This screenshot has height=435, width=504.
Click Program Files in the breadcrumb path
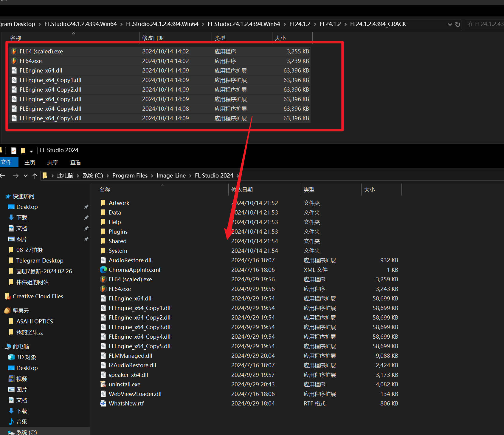click(130, 176)
